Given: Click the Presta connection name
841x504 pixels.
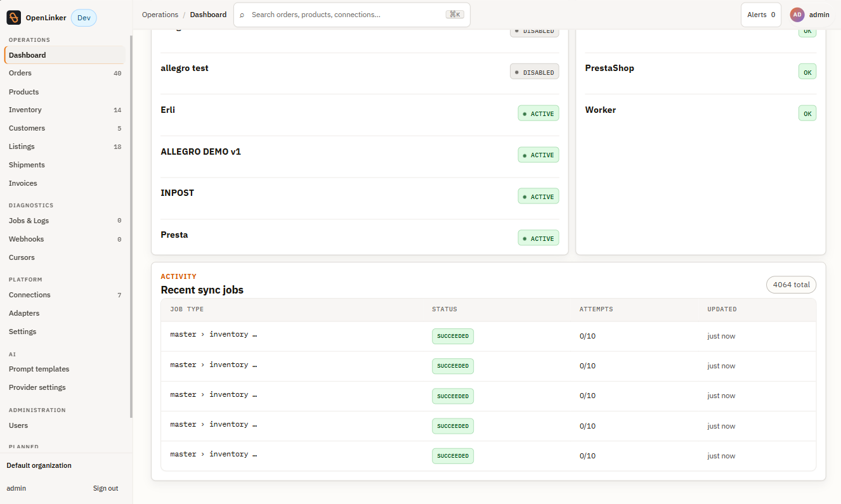Looking at the screenshot, I should click(174, 235).
